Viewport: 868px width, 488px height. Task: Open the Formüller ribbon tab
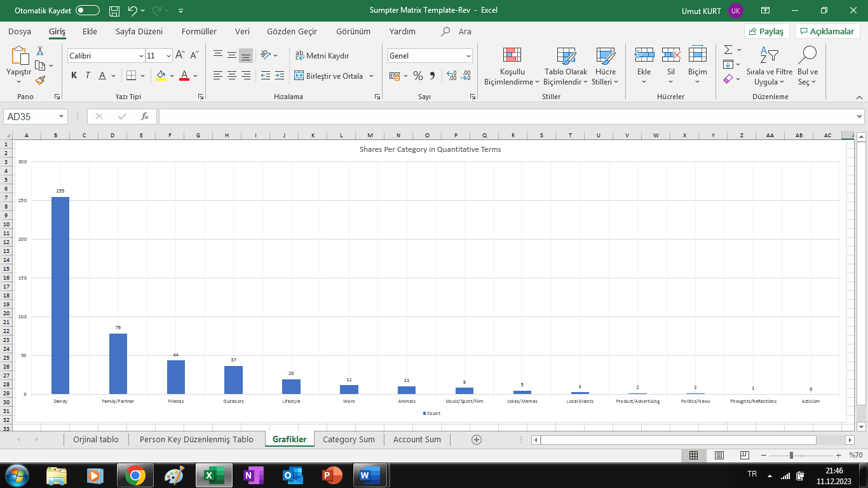199,31
